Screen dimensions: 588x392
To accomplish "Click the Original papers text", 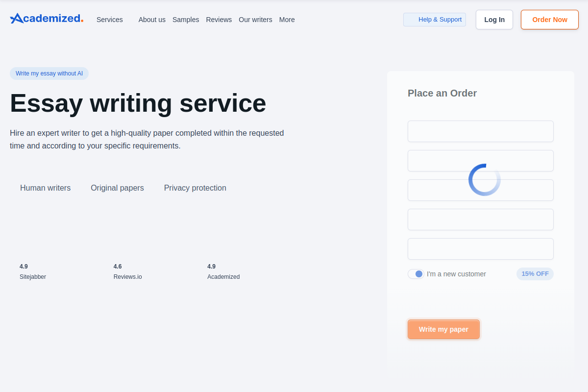I will 117,188.
